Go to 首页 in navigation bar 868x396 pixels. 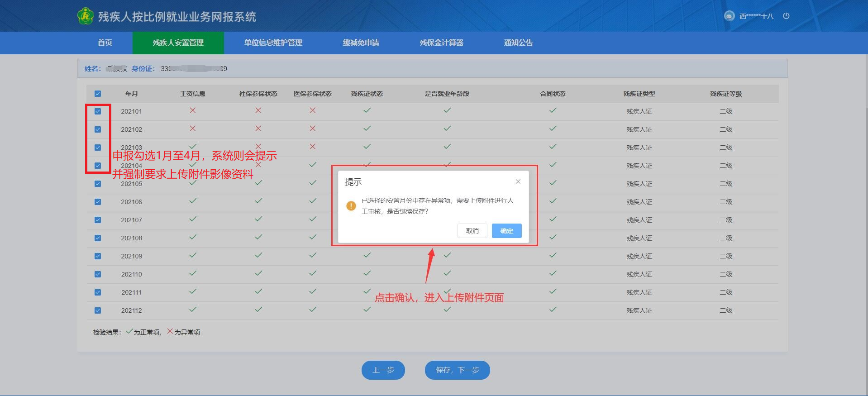(105, 43)
